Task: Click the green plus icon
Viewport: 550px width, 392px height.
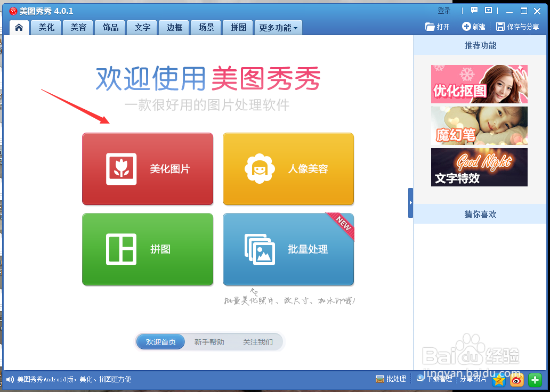Action: [535, 380]
